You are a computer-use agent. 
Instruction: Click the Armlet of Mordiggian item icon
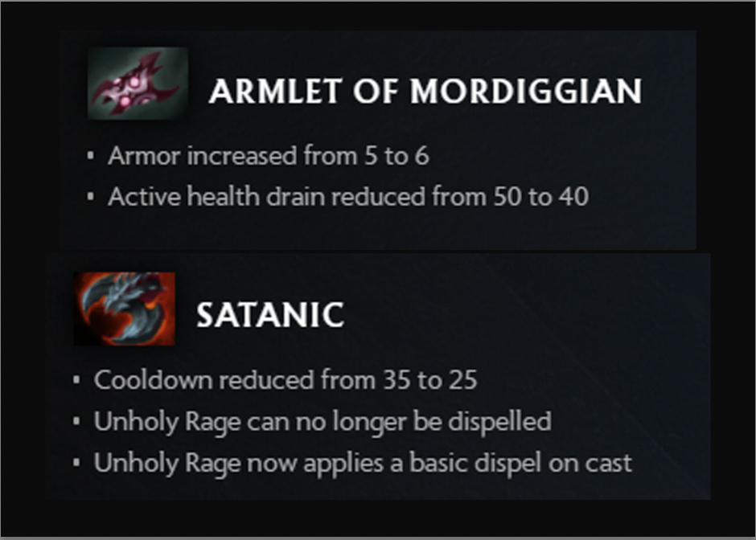coord(138,84)
